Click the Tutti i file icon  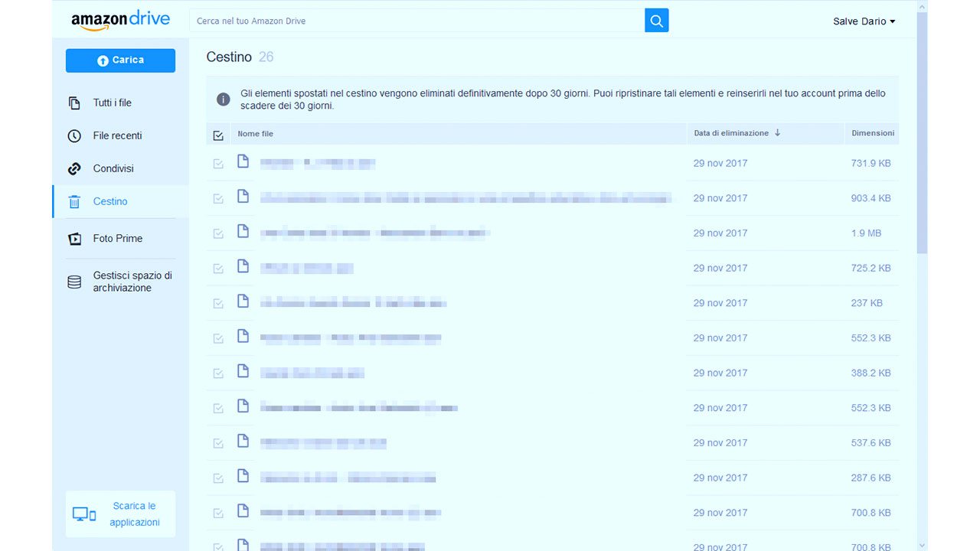(x=74, y=103)
